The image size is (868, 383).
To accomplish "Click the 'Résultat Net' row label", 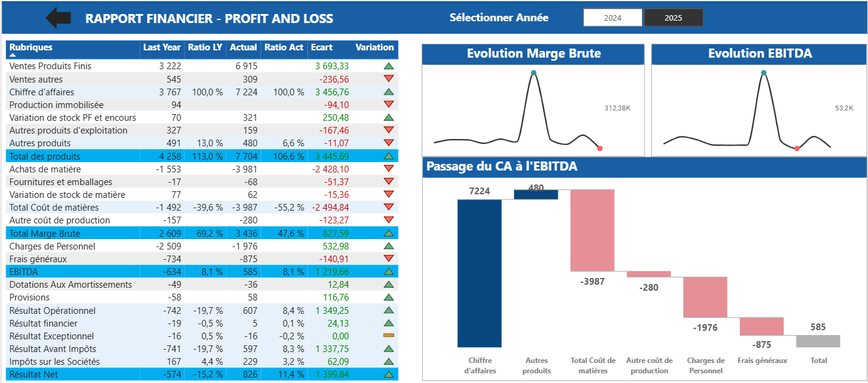I will tap(34, 374).
